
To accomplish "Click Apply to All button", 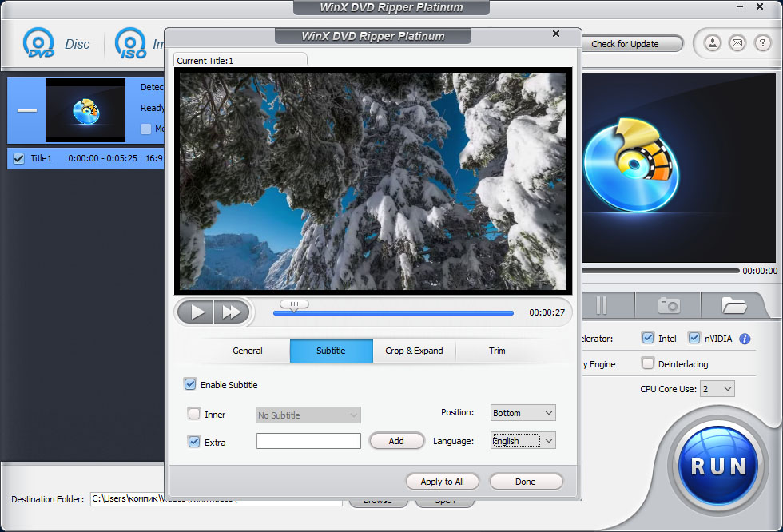I will pyautogui.click(x=442, y=482).
